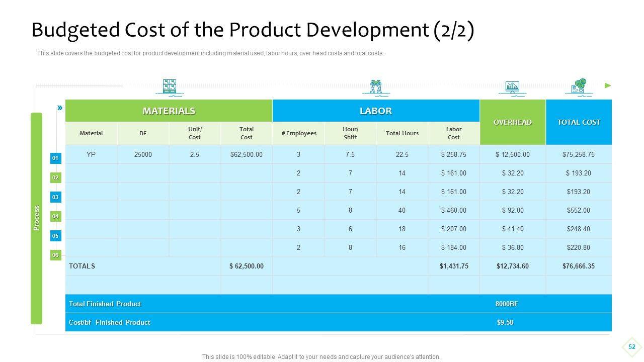The width and height of the screenshot is (644, 362).
Task: Click the Labor Cost sub-header
Action: point(454,133)
